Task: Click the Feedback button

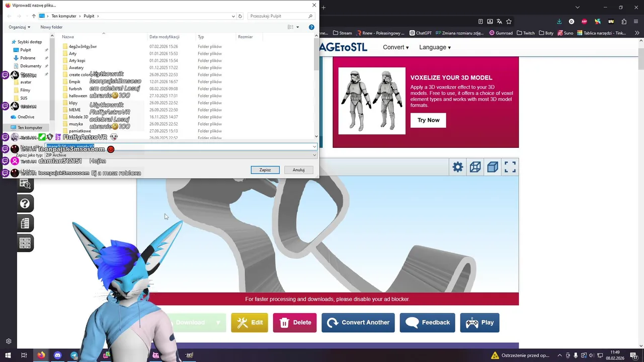Action: [x=428, y=323]
